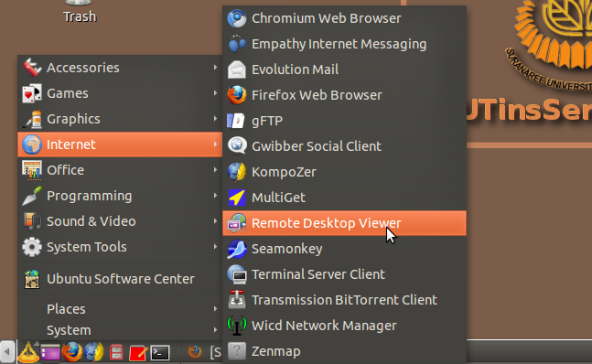This screenshot has height=364, width=592.
Task: Expand the Programming submenu arrow
Action: pos(215,196)
